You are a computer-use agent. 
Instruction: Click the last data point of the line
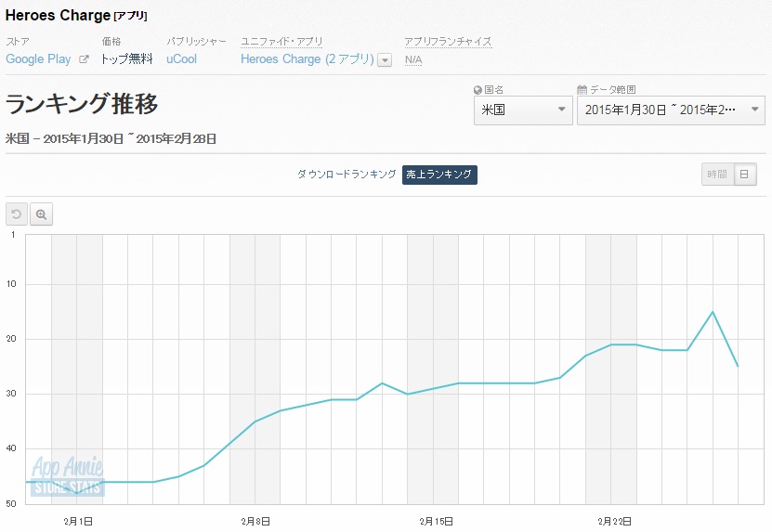[738, 366]
